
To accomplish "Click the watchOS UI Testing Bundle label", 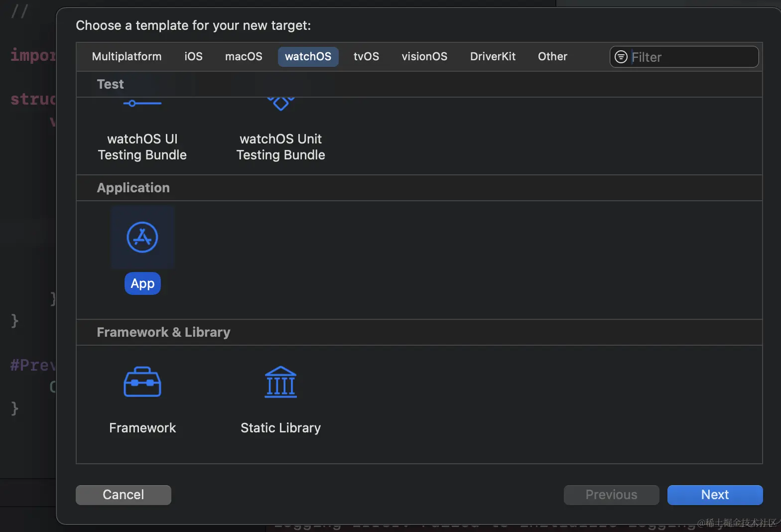I will click(142, 147).
